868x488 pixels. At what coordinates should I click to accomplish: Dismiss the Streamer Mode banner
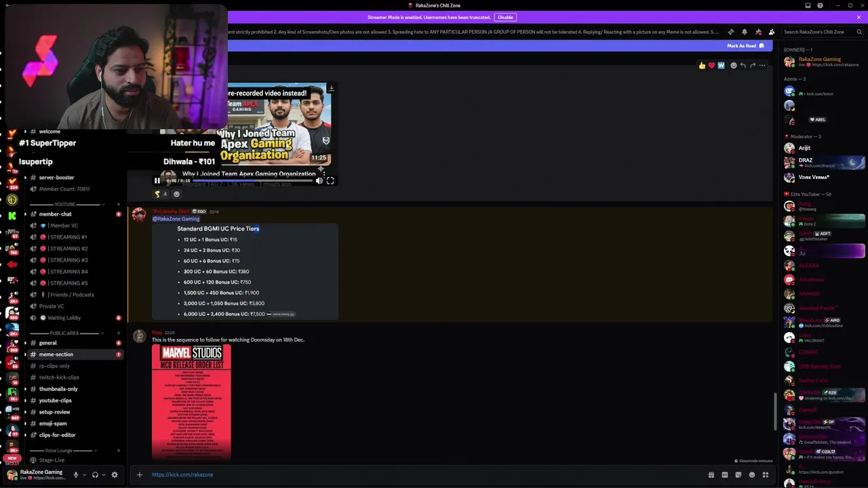(859, 17)
